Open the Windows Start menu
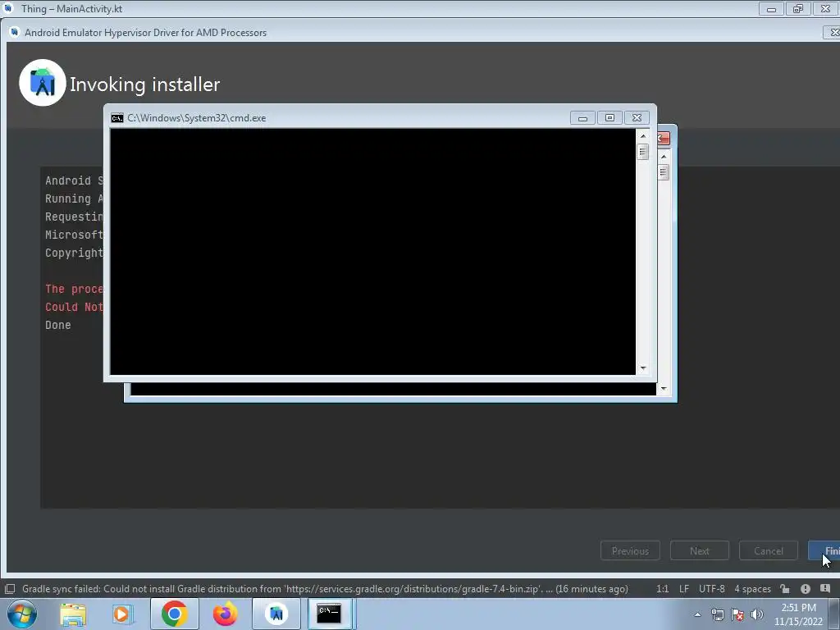This screenshot has height=630, width=840. pos(21,614)
